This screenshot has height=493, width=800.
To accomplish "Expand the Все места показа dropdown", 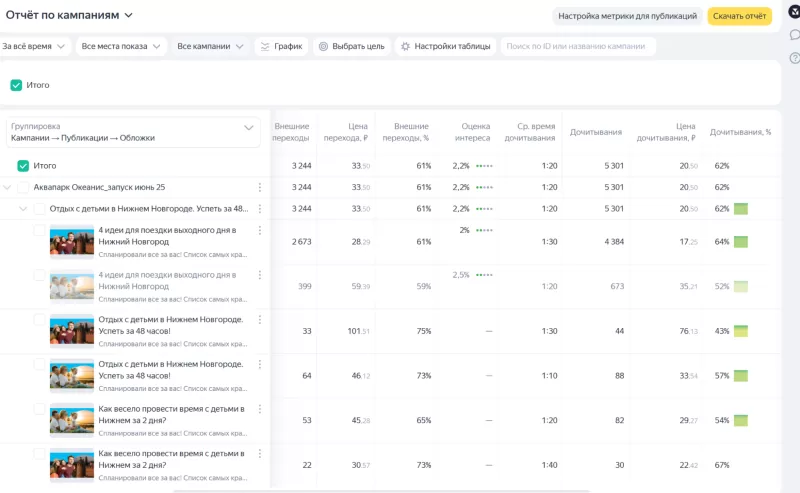I will pyautogui.click(x=119, y=46).
